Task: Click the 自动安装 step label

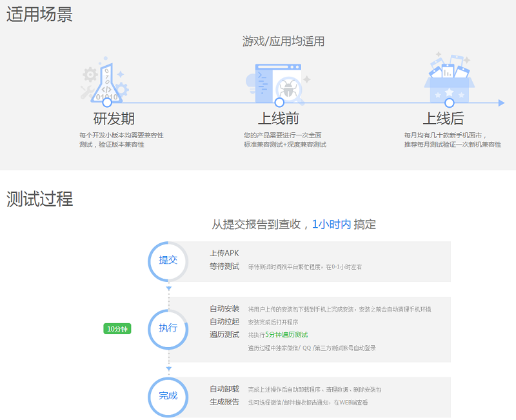Action: click(x=224, y=308)
